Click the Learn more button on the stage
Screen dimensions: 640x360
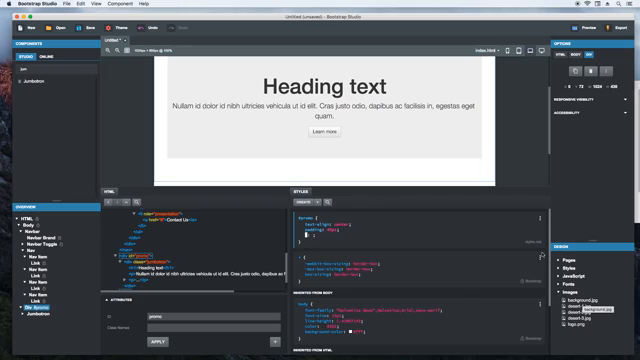click(324, 131)
